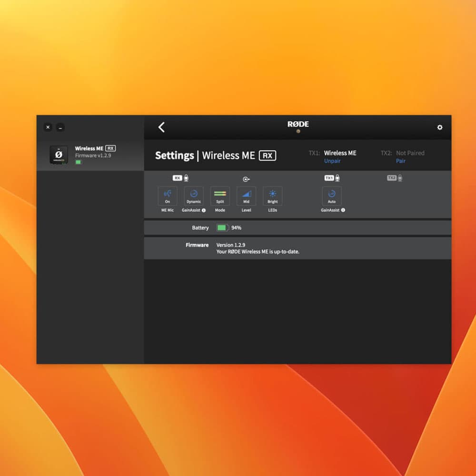Click the main battery level indicator
This screenshot has height=476, width=476.
pyautogui.click(x=222, y=228)
